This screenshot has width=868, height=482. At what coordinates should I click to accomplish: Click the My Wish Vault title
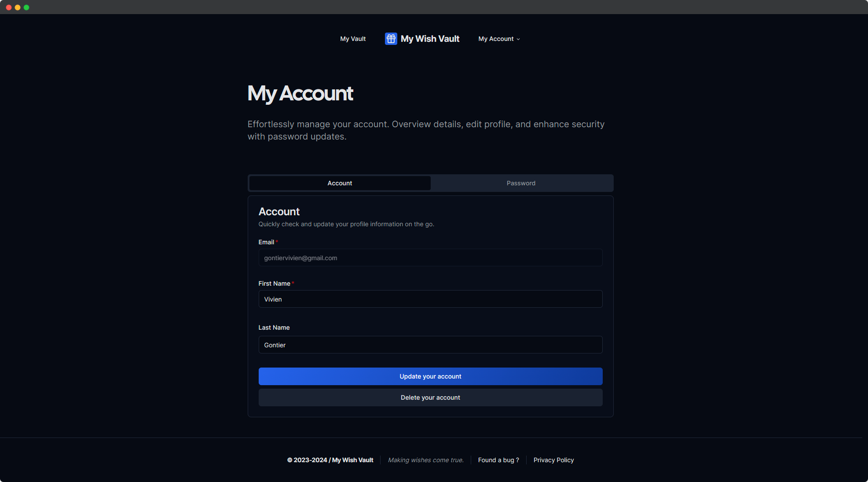coord(430,39)
